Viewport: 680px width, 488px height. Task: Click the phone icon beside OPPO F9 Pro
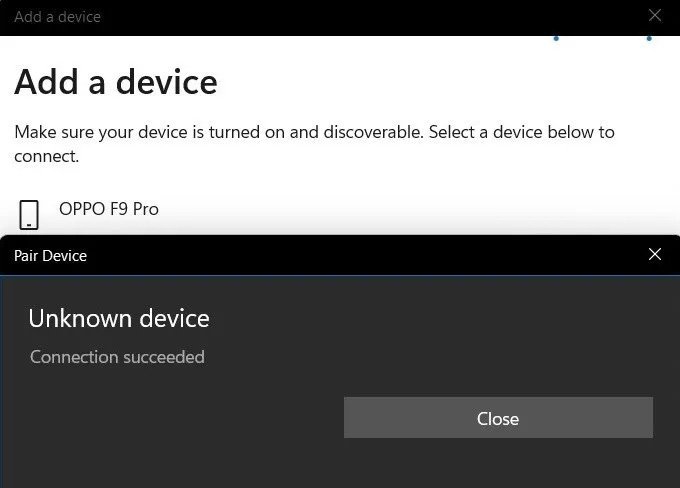(x=29, y=215)
